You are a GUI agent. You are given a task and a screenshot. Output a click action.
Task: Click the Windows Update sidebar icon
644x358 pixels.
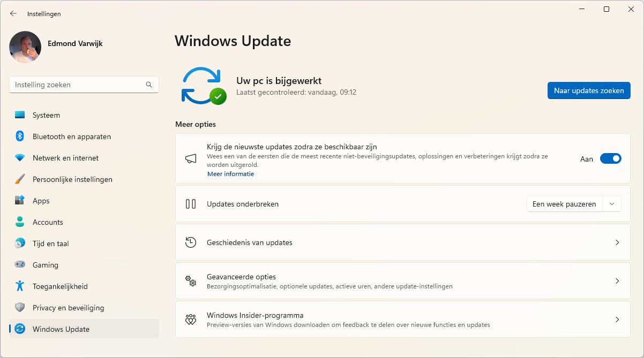(x=20, y=329)
